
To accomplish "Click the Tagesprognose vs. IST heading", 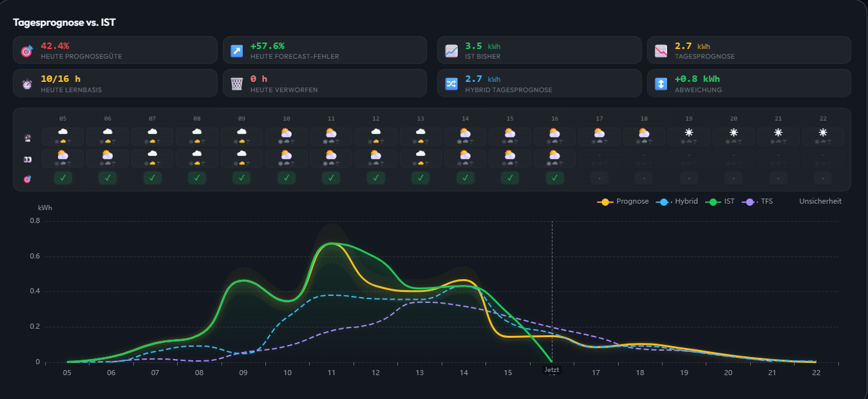I will tap(64, 23).
